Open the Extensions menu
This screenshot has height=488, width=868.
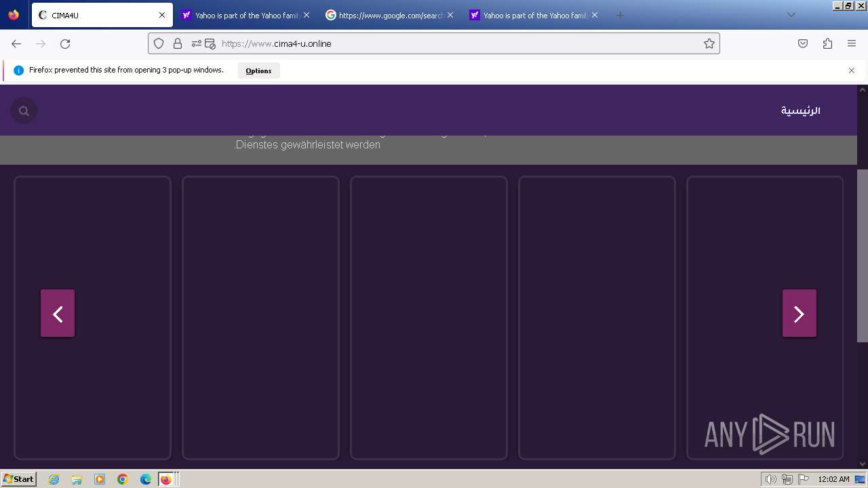tap(827, 43)
